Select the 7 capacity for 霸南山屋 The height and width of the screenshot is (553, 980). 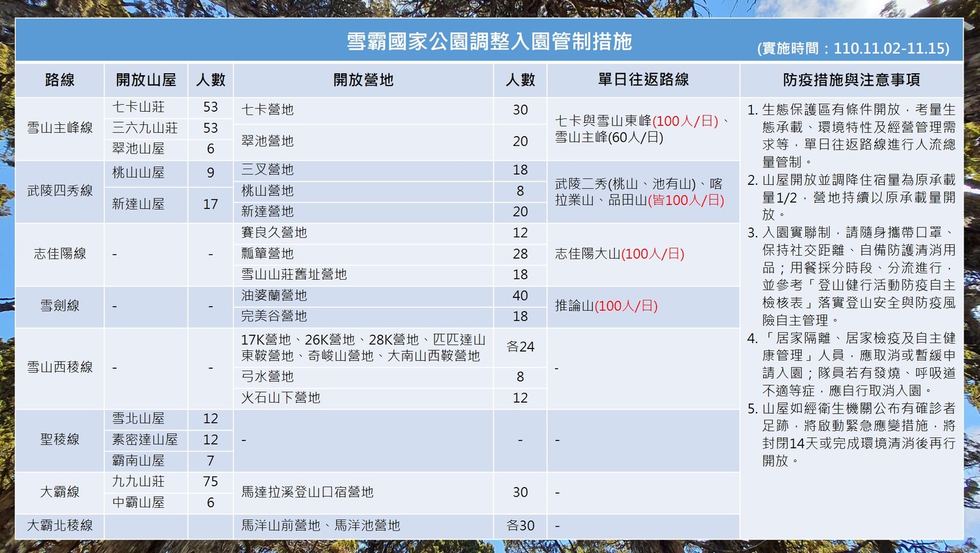click(x=210, y=461)
